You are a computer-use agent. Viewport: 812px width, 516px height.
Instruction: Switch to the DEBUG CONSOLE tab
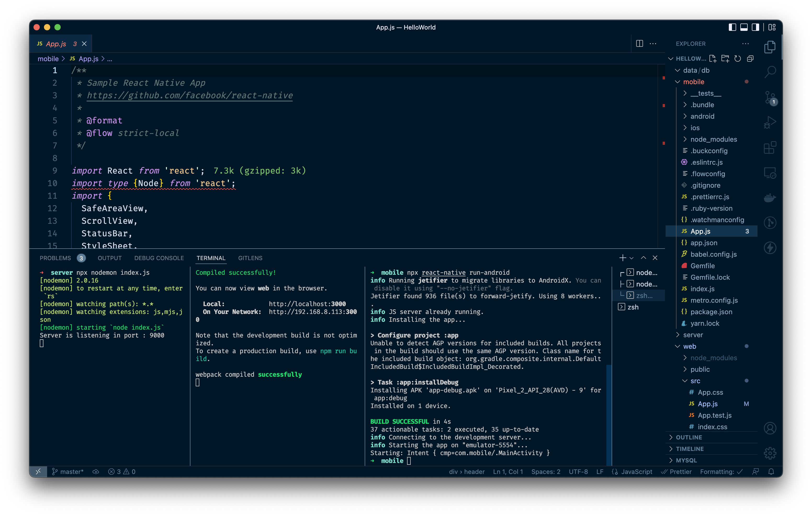pos(159,258)
